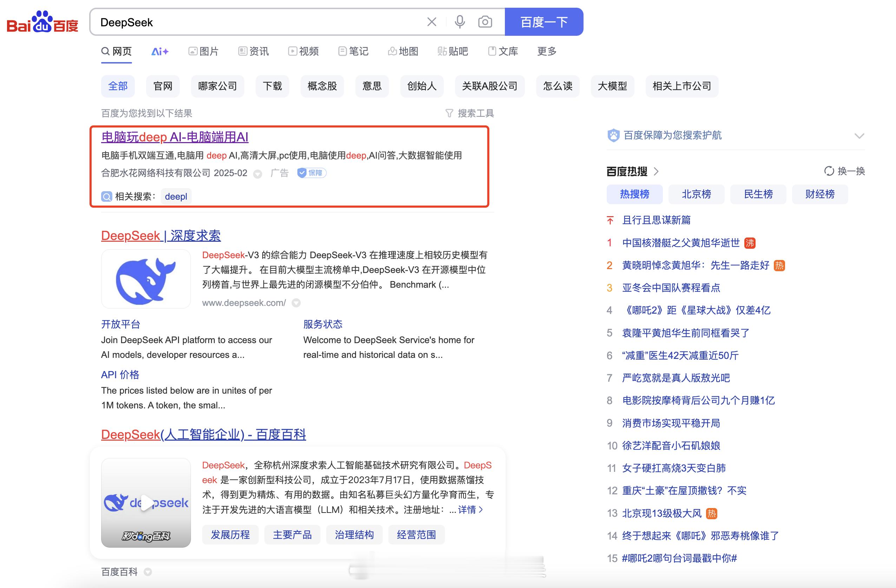Open image search with the camera icon
Screen dimensions: 896x588
tap(485, 22)
